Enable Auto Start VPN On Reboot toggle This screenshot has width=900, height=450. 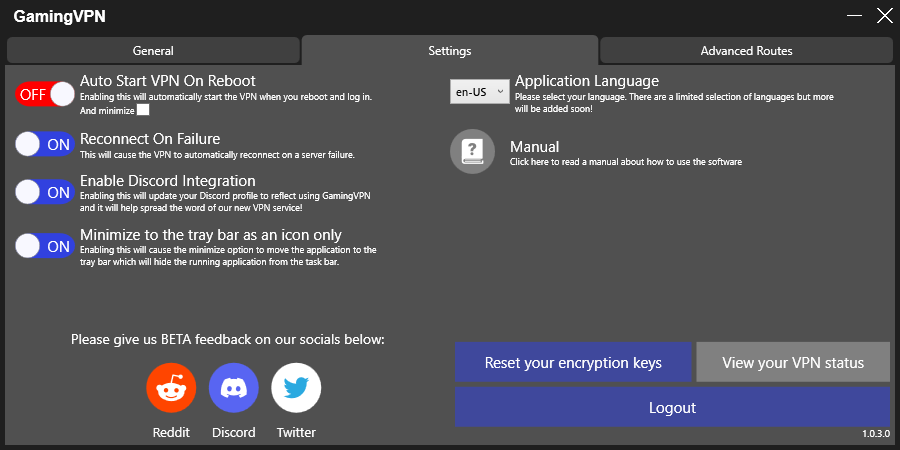pyautogui.click(x=46, y=94)
